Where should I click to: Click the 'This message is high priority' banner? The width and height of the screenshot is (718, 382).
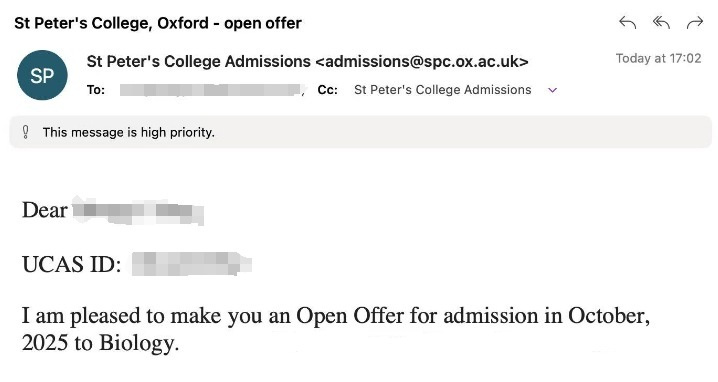tap(360, 132)
